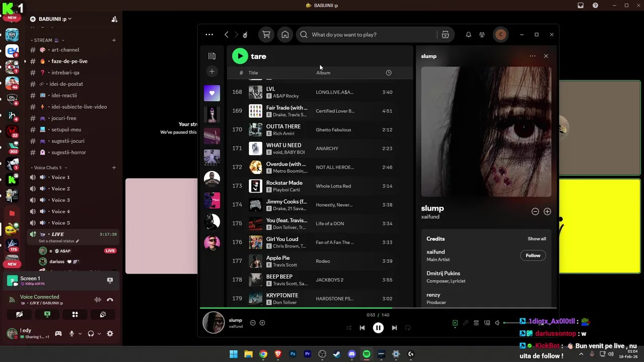Open connect to a device in Spotify
Screen dimensions: 644x362
coord(487,323)
